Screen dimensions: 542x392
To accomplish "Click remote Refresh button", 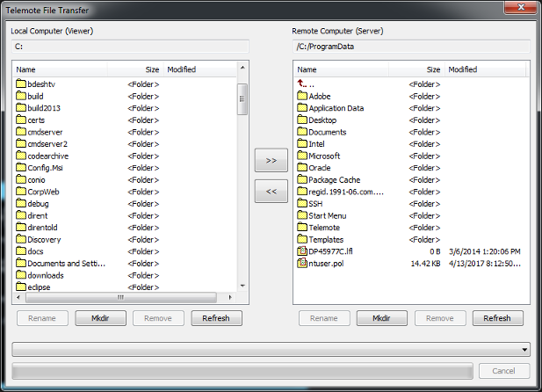I will pyautogui.click(x=497, y=318).
